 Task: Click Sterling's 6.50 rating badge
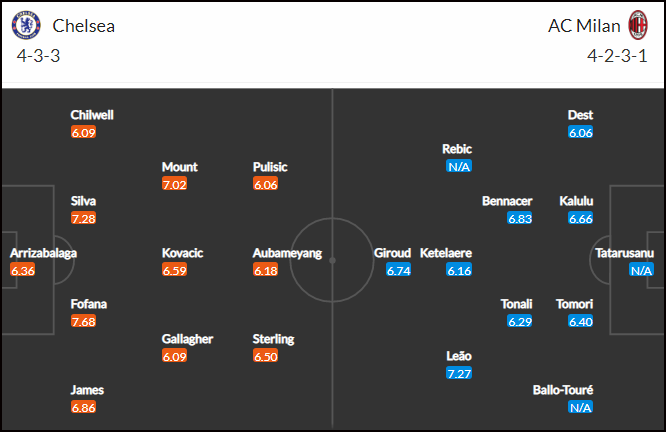[265, 356]
